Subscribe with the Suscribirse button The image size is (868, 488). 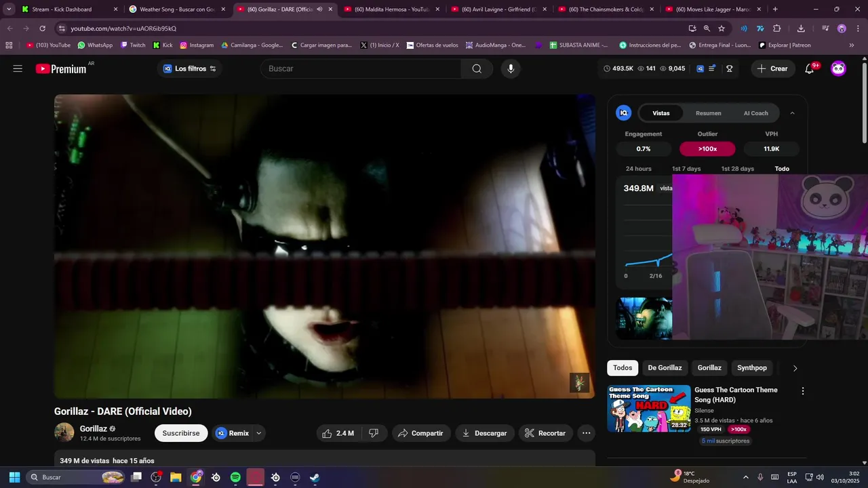tap(181, 433)
